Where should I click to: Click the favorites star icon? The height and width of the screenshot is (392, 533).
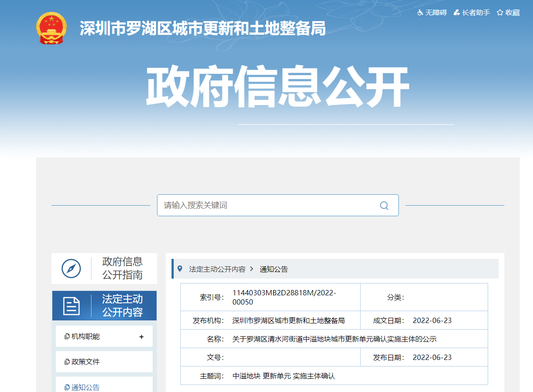point(500,13)
